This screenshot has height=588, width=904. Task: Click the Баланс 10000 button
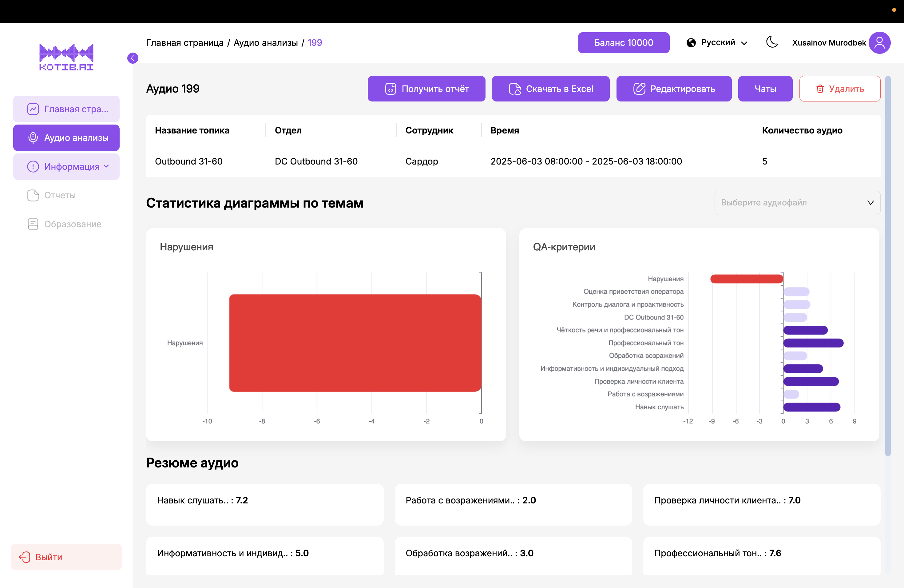coord(623,42)
